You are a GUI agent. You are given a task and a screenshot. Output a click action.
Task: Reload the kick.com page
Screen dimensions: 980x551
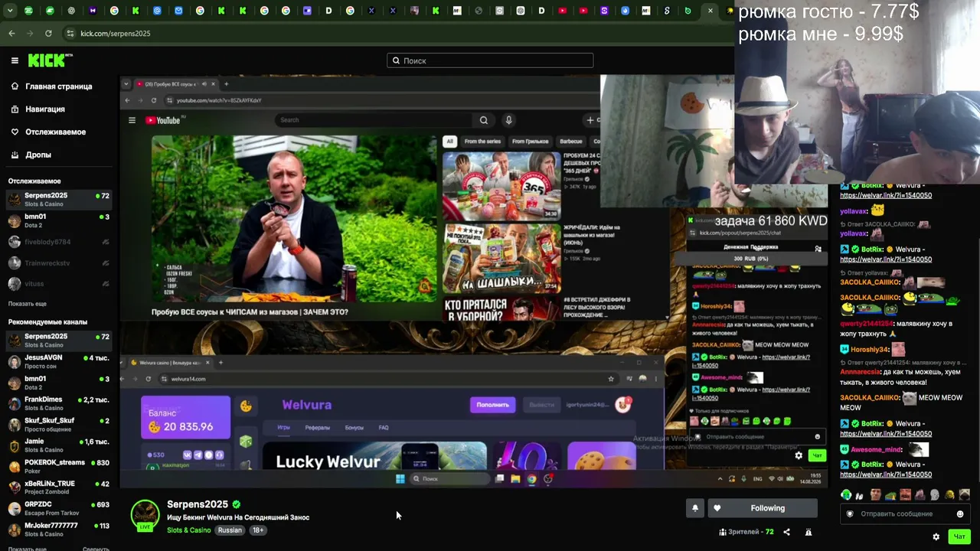pos(48,34)
